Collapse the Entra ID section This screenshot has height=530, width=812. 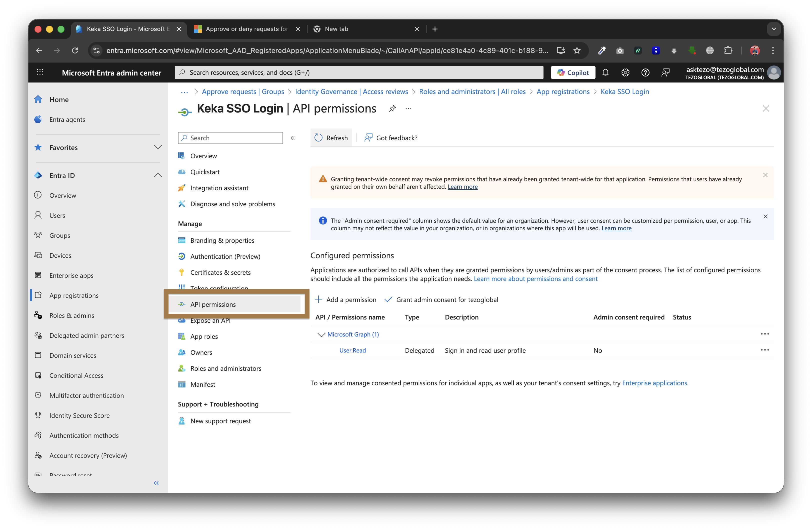[x=157, y=175]
